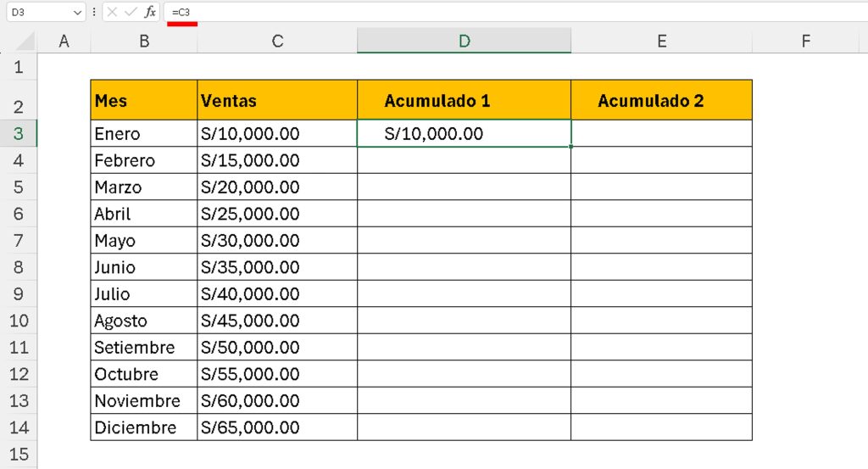Select the empty Acumulado 1 cell for Febrero
This screenshot has width=868, height=469.
click(464, 160)
